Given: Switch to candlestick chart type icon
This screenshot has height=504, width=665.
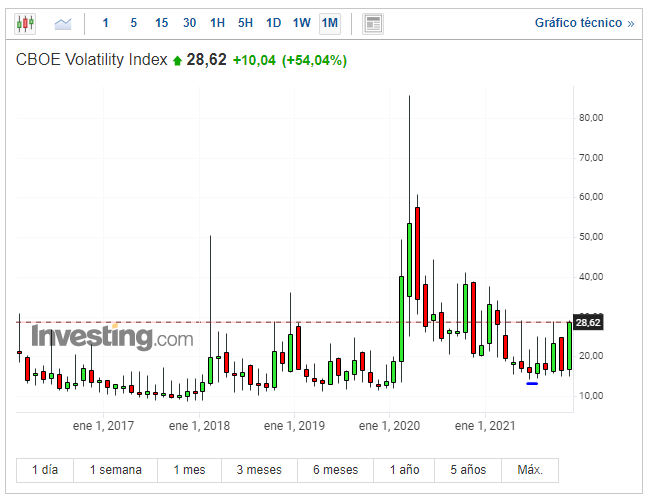Looking at the screenshot, I should [25, 23].
